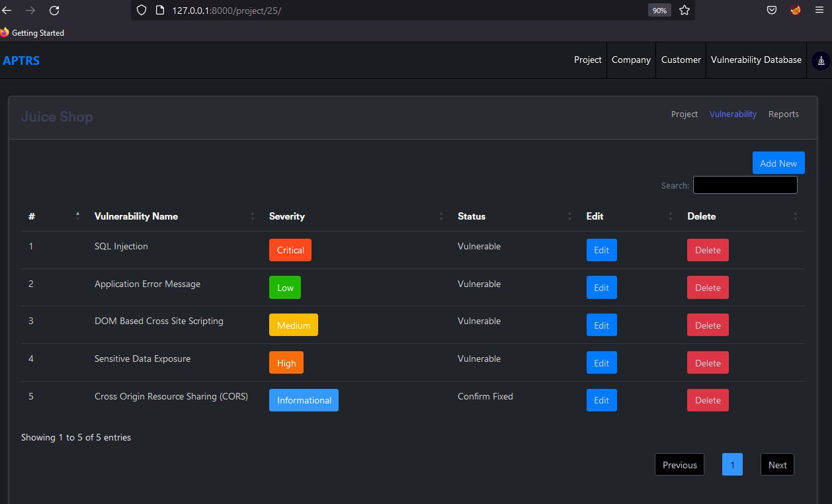Click the orange High severity badge
832x504 pixels.
pos(286,363)
